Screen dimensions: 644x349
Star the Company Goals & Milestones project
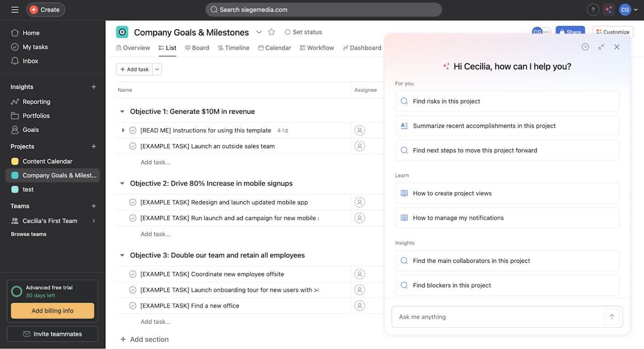click(271, 32)
